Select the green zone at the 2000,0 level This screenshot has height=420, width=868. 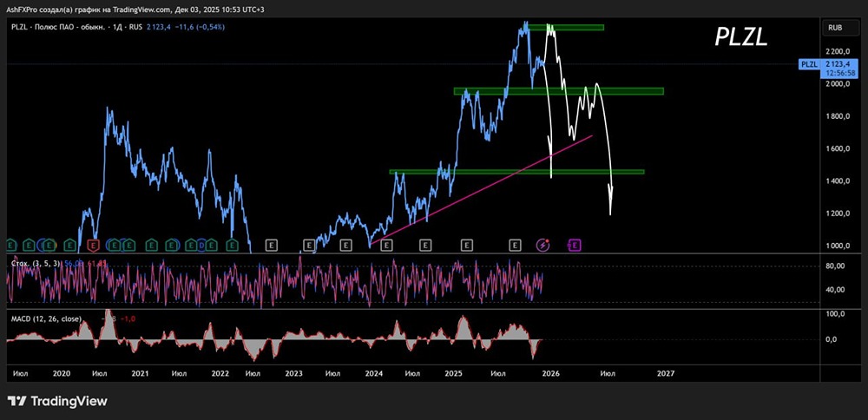558,91
